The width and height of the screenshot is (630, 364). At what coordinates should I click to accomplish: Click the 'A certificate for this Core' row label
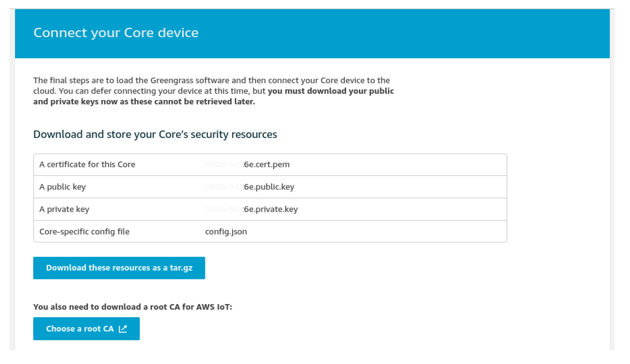[x=87, y=164]
